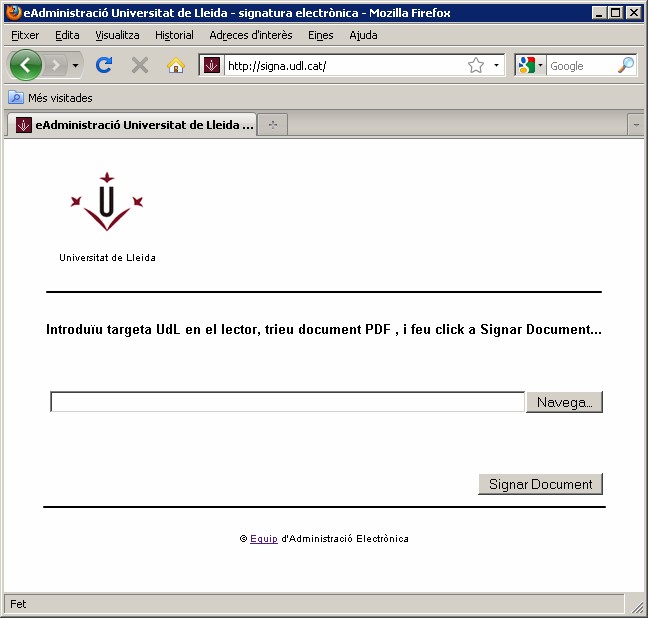Click the Firefox icon in the title bar
Screen dimensions: 648x618
(14, 12)
